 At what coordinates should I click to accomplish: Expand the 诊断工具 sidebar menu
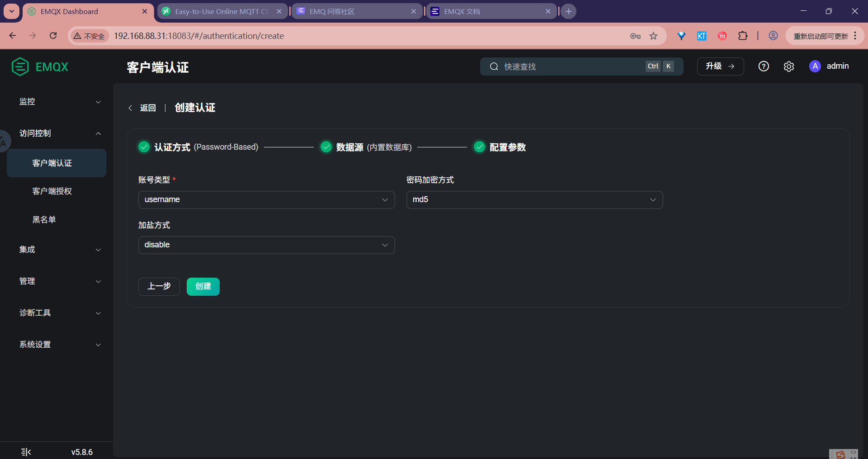[x=57, y=313]
